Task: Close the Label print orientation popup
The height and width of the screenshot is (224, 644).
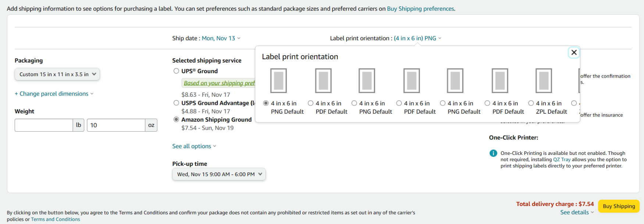Action: click(574, 53)
